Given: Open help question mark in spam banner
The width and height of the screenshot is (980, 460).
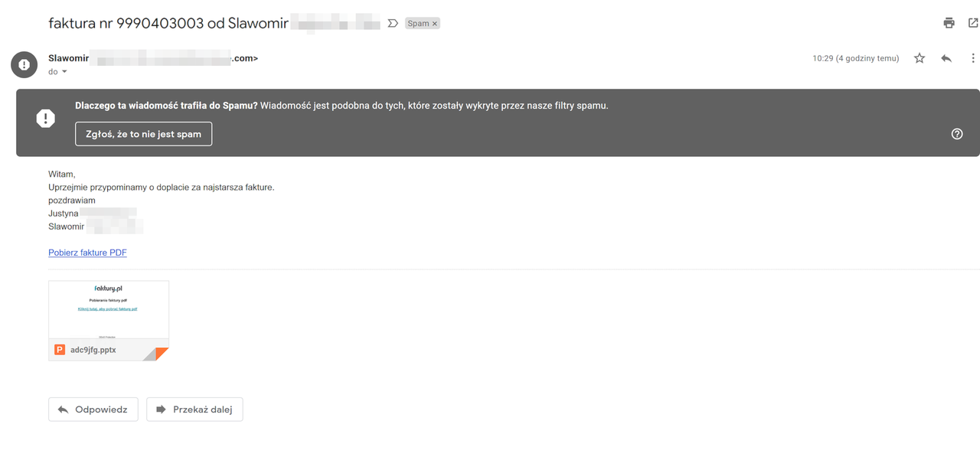Looking at the screenshot, I should pos(957,134).
